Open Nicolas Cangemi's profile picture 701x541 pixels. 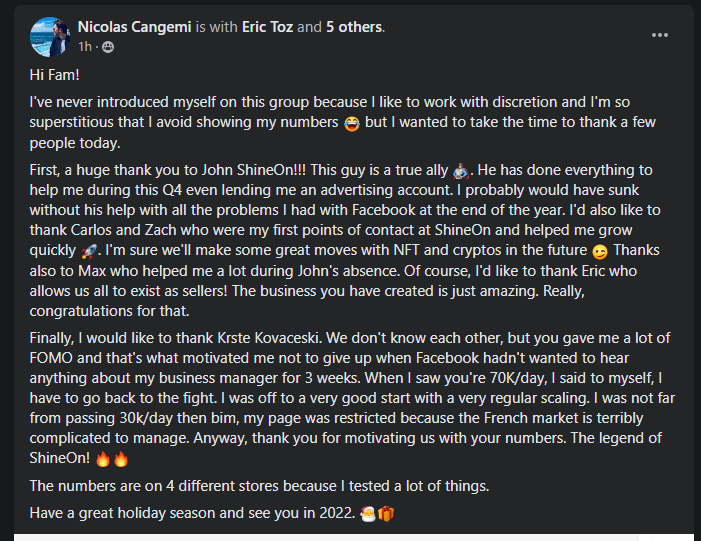tap(50, 37)
